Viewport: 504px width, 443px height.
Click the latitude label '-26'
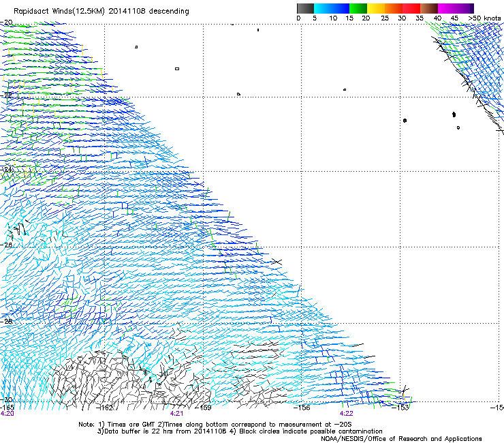pyautogui.click(x=6, y=245)
